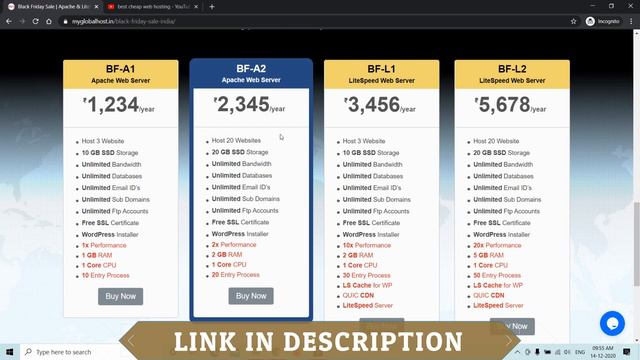Show hidden system tray icons
The width and height of the screenshot is (640, 360).
coord(517,352)
